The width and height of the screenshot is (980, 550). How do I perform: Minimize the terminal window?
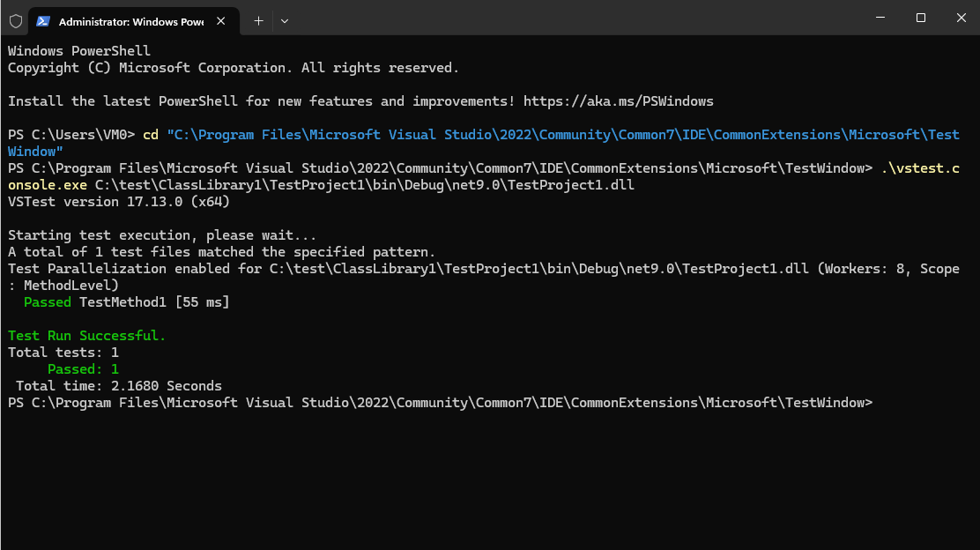click(880, 18)
